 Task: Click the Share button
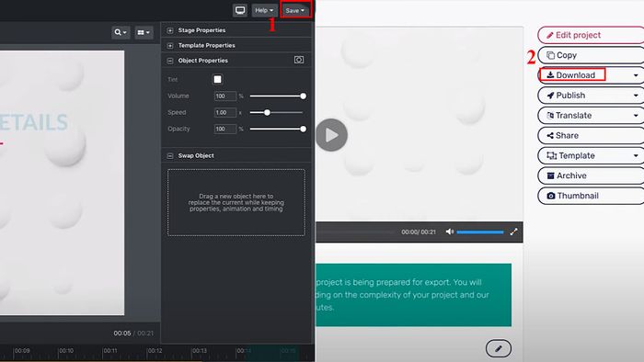[x=591, y=136]
